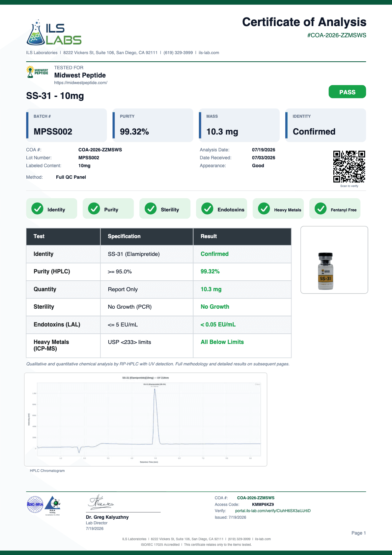Viewport: 392px width, 555px height.
Task: Click the Identity Confirmed summary card
Action: pyautogui.click(x=325, y=125)
